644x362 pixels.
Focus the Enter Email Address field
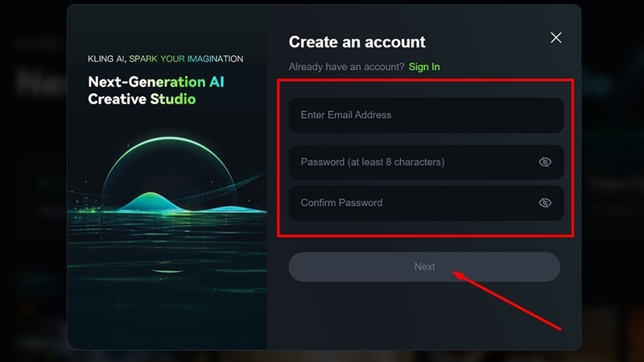tap(411, 115)
